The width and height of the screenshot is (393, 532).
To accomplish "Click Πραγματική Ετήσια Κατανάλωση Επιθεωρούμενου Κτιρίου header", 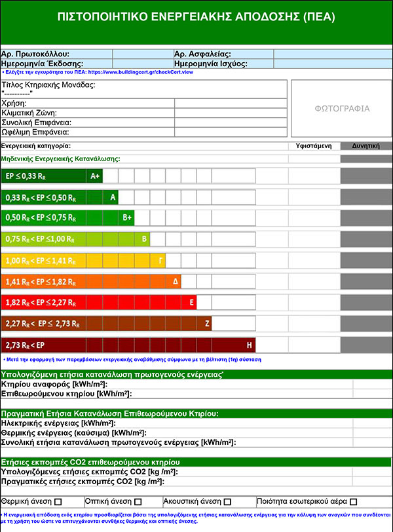I will tap(196, 413).
